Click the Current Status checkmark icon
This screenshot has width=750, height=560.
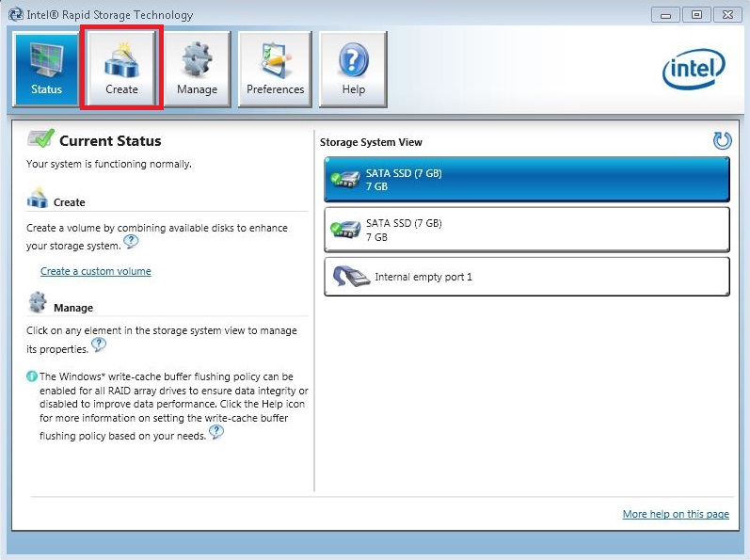tap(41, 138)
